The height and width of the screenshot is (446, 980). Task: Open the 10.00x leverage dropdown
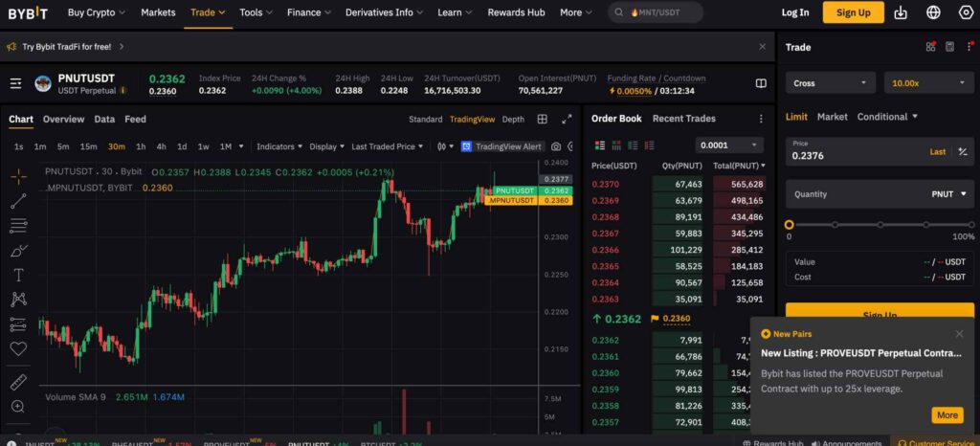928,83
